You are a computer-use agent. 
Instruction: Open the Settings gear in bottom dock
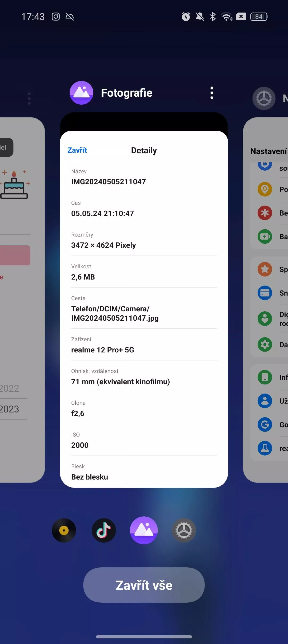click(184, 530)
